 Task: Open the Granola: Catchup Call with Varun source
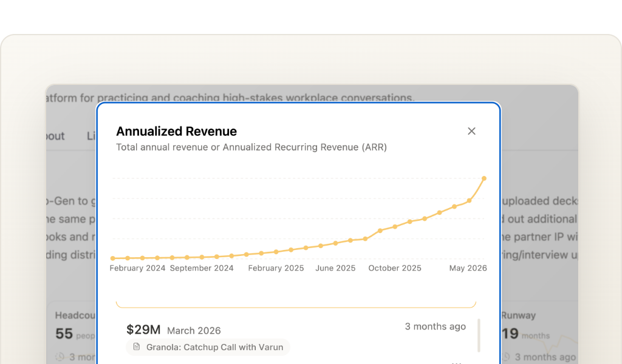pos(208,347)
